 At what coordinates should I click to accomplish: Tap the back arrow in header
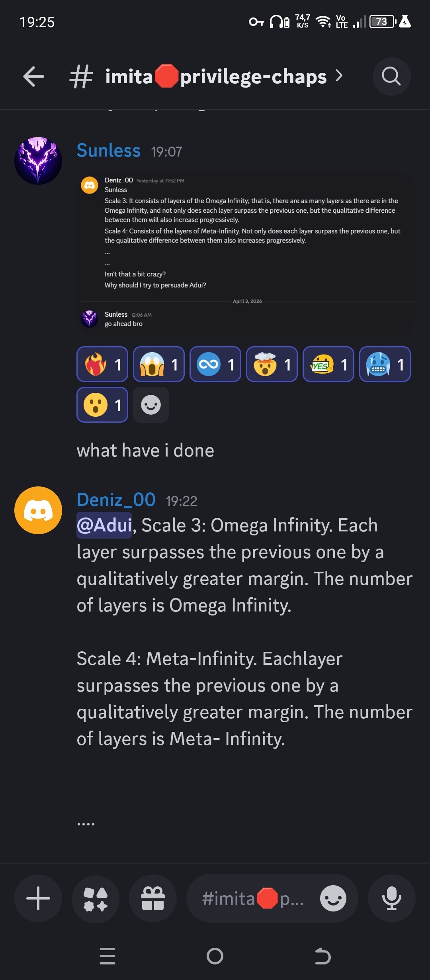(x=34, y=76)
